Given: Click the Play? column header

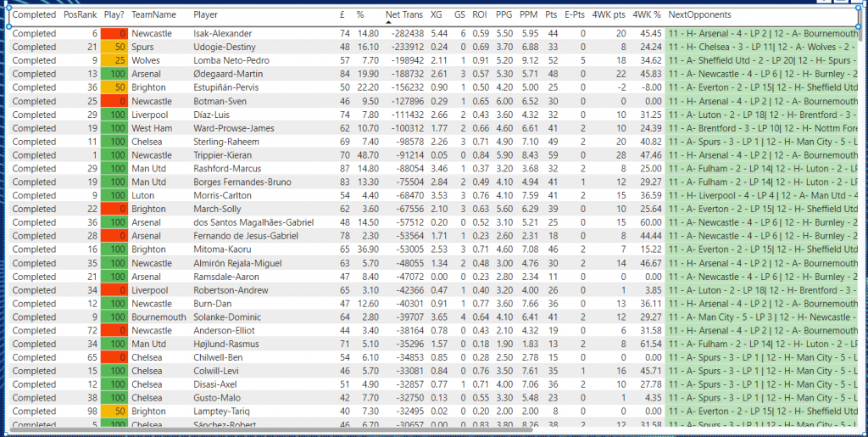Looking at the screenshot, I should point(114,15).
